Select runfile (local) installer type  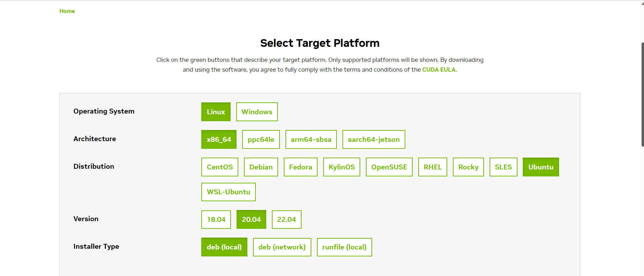(344, 247)
